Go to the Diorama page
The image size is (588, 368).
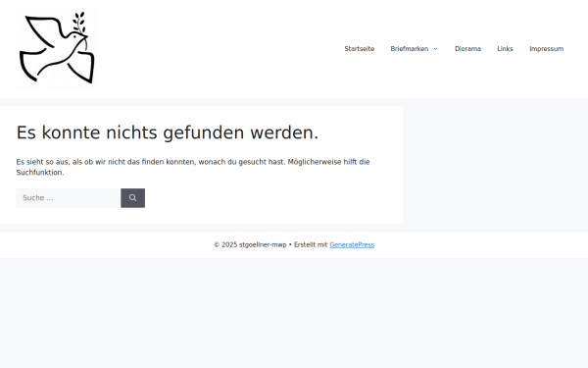click(467, 49)
